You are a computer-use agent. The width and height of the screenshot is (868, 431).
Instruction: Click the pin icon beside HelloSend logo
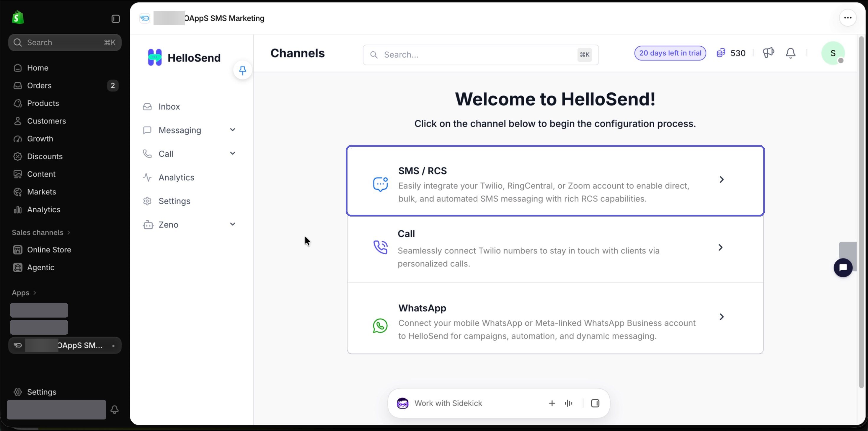click(x=243, y=71)
